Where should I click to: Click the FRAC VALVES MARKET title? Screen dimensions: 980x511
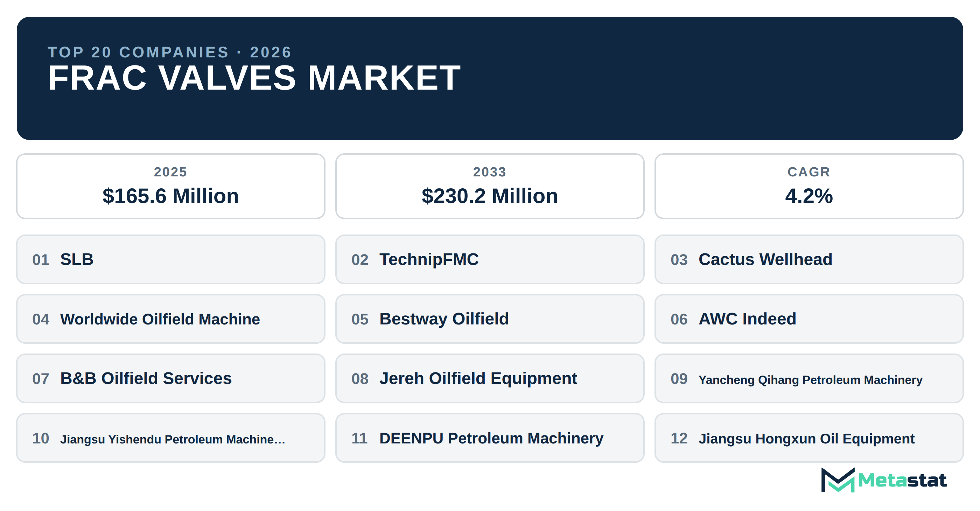click(254, 78)
